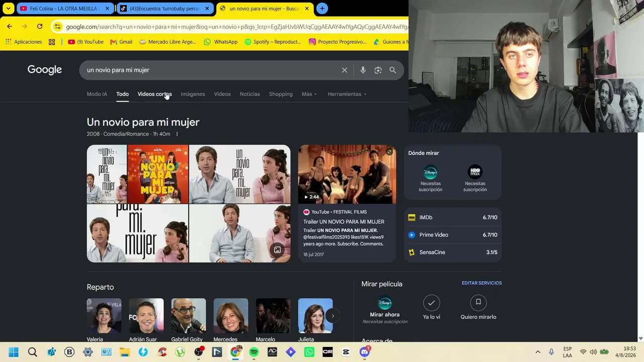Open the tab search dropdown arrow

pyautogui.click(x=9, y=9)
